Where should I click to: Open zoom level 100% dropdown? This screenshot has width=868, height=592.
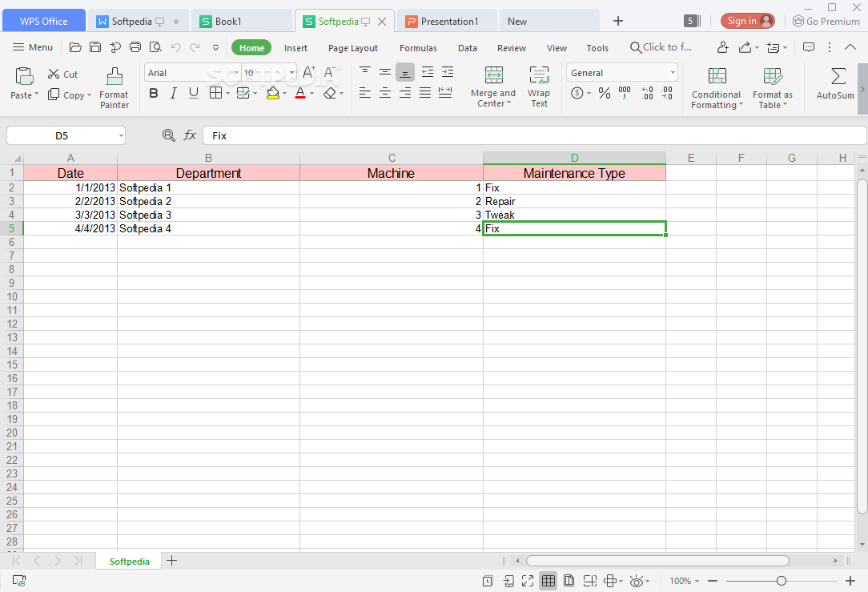tap(684, 581)
